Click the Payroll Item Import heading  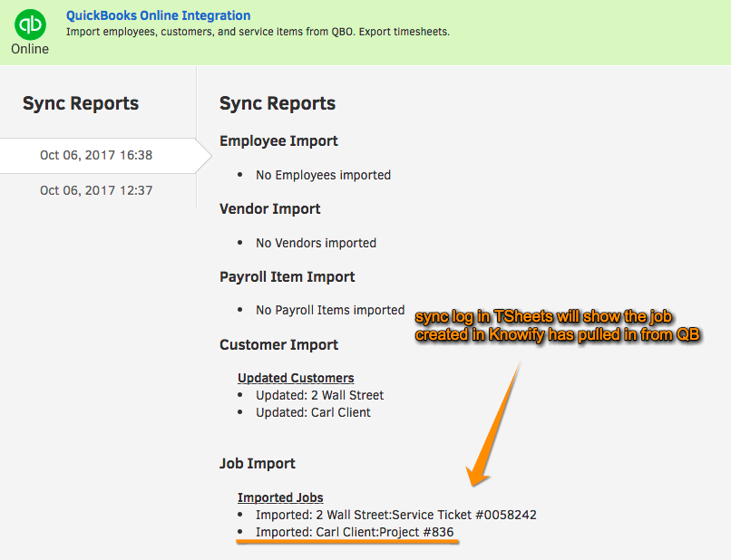click(288, 276)
